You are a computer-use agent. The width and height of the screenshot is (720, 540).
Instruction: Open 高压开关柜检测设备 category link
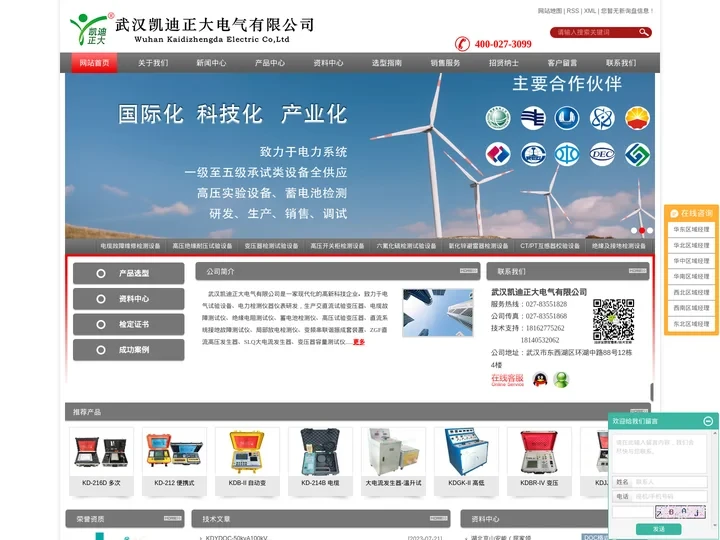tap(337, 246)
